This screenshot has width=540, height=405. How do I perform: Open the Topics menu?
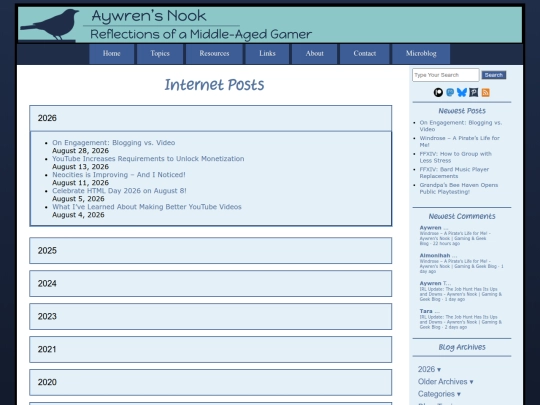coord(160,53)
